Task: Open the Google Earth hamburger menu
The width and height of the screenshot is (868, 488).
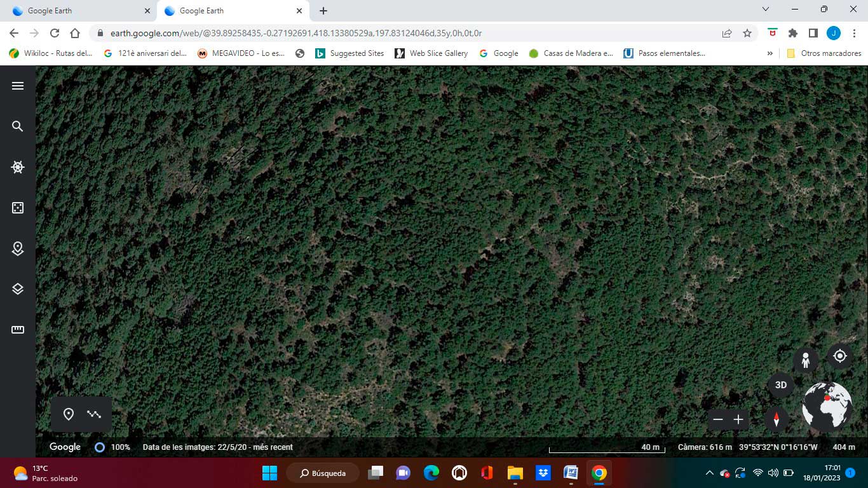Action: tap(18, 86)
